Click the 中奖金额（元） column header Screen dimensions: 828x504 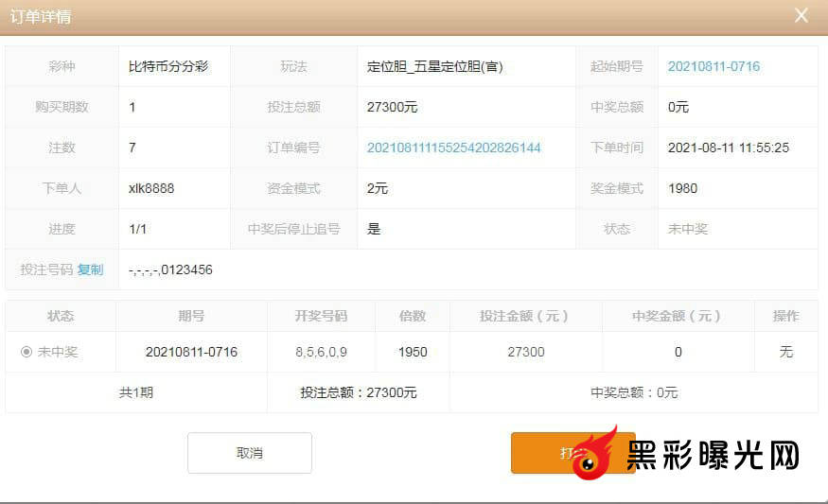[x=678, y=316]
